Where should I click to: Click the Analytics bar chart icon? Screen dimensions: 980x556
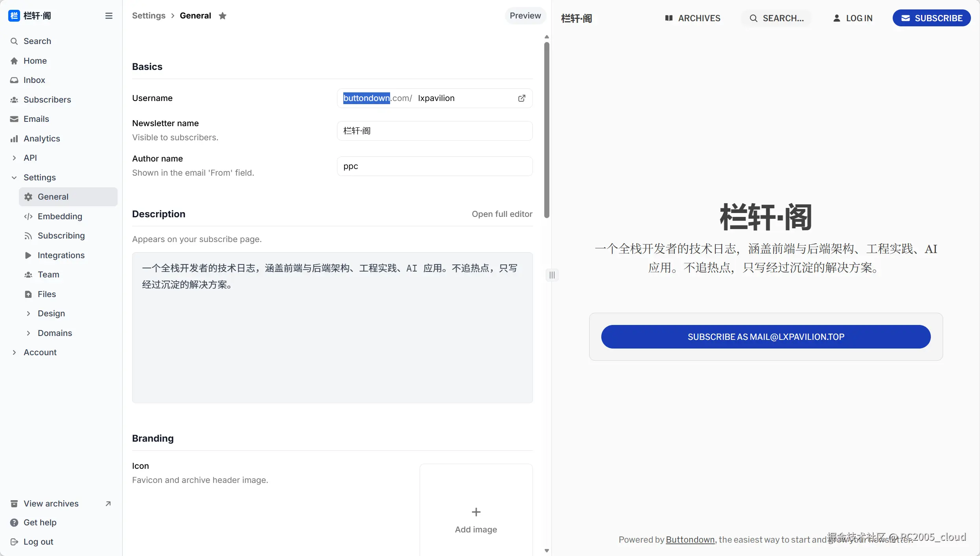[14, 139]
